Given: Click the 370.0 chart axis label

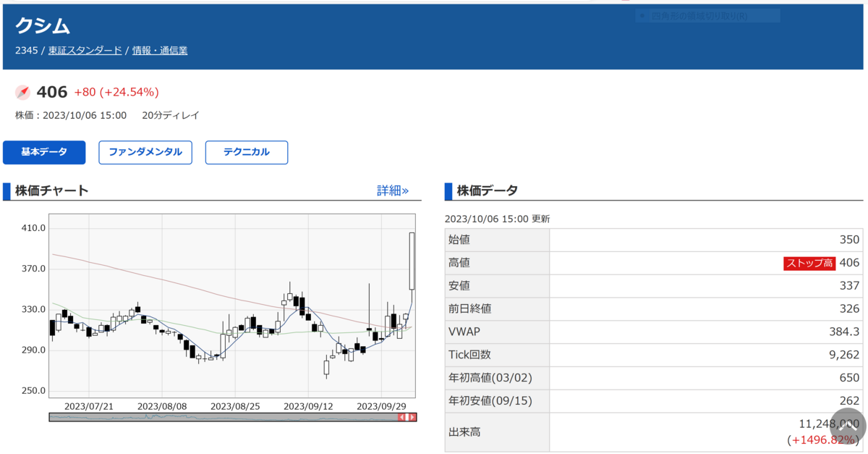Looking at the screenshot, I should pyautogui.click(x=35, y=269).
